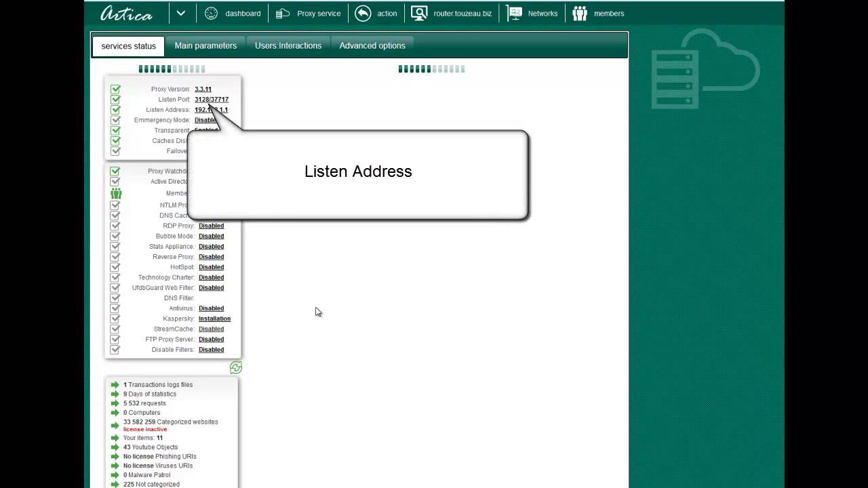Click the green check next to Transparent
The height and width of the screenshot is (488, 868).
click(x=115, y=130)
